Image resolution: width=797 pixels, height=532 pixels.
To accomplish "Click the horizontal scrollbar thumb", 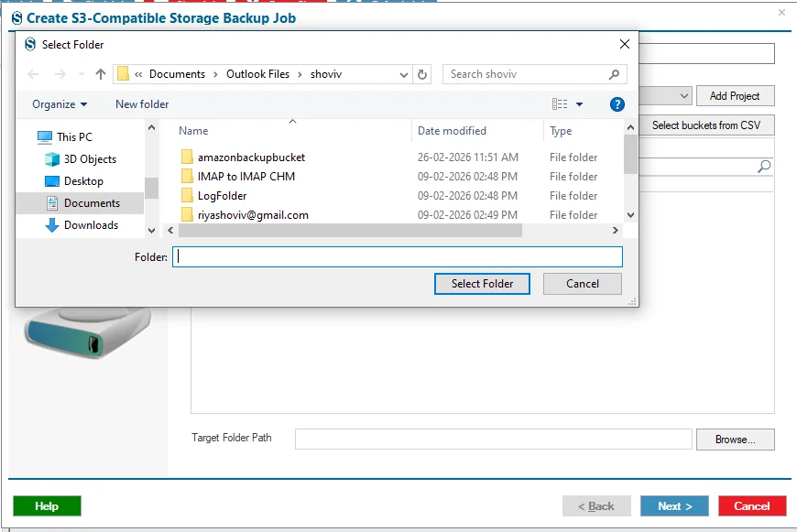I will pos(350,230).
